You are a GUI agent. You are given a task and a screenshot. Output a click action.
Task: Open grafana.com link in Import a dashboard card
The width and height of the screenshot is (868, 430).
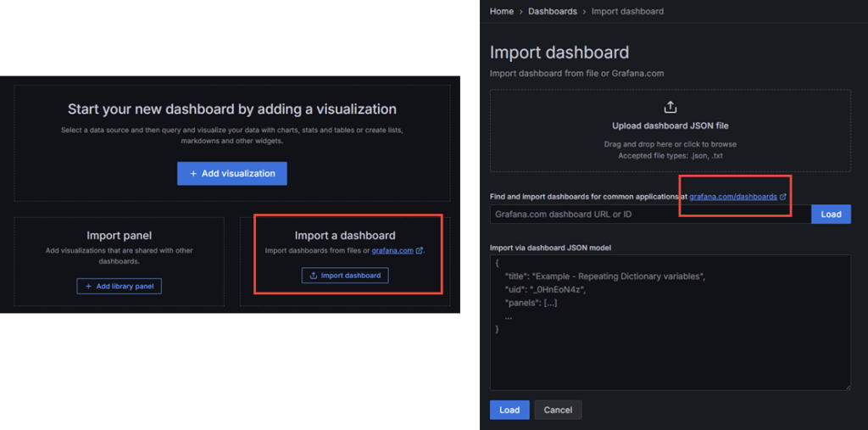(392, 251)
